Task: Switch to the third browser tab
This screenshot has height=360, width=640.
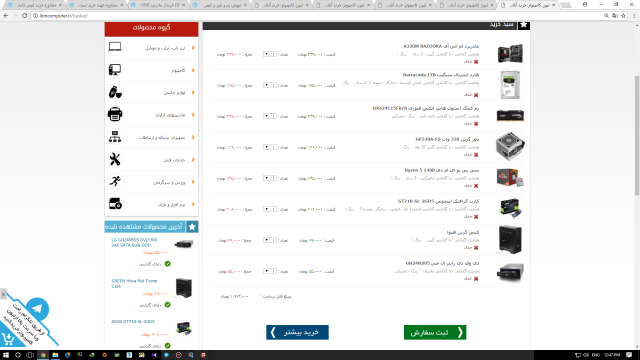Action: (x=157, y=5)
